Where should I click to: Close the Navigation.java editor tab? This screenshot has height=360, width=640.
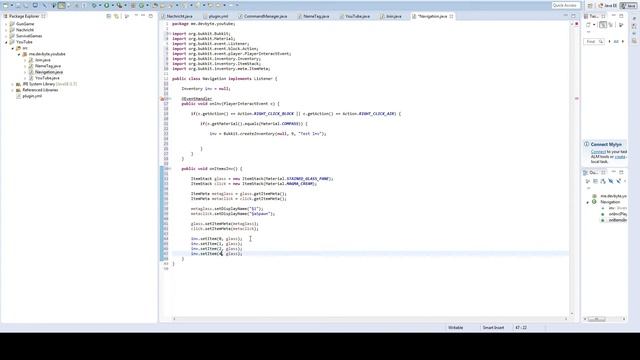click(451, 16)
